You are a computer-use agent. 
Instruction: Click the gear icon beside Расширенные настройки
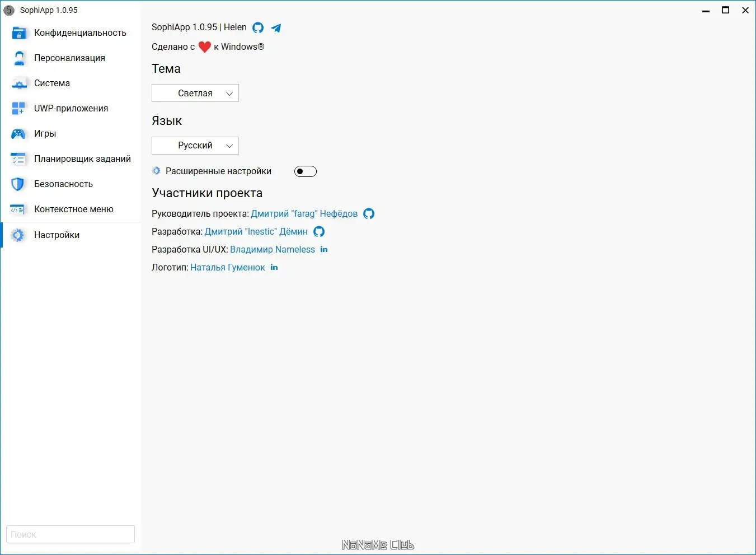pos(156,171)
